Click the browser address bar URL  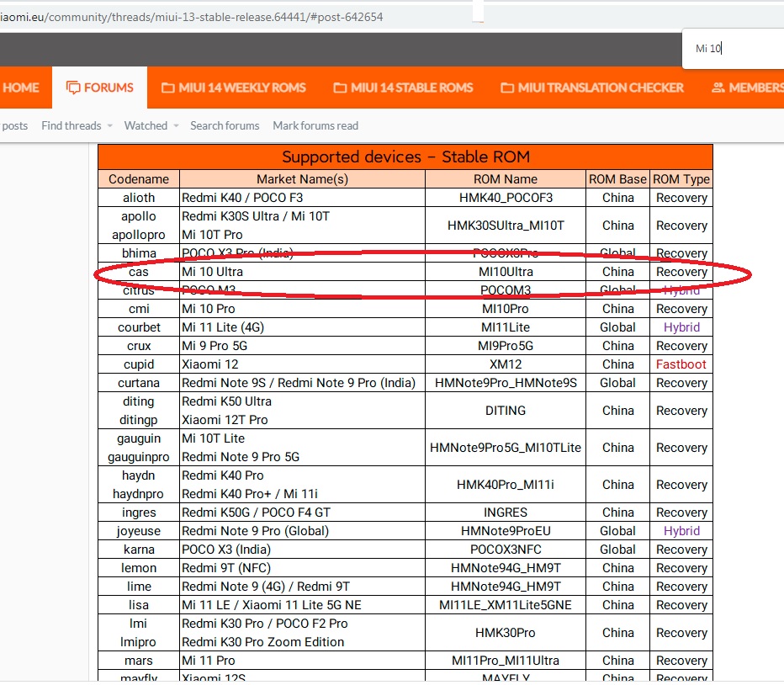(192, 17)
